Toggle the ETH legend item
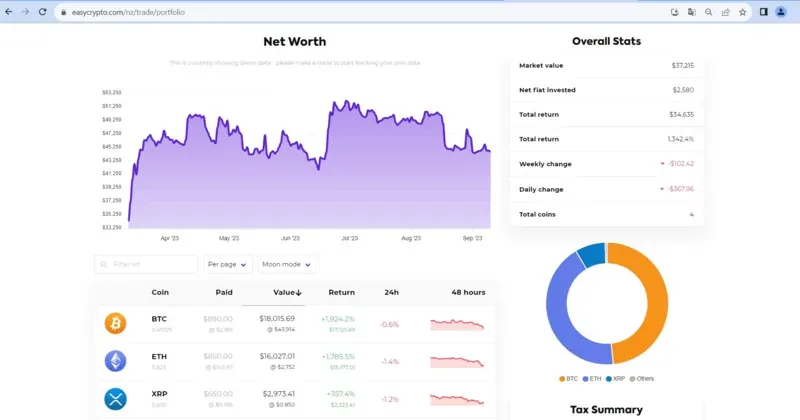 pyautogui.click(x=592, y=379)
